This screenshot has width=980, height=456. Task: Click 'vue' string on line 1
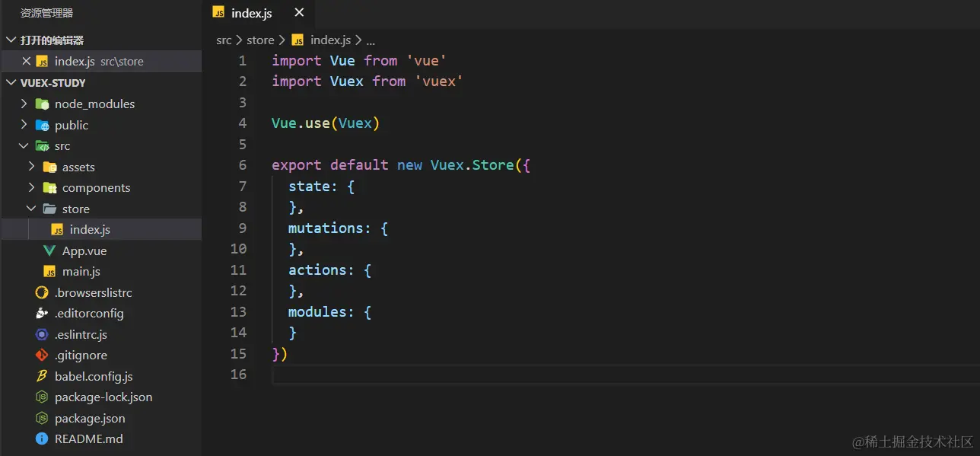tap(426, 61)
